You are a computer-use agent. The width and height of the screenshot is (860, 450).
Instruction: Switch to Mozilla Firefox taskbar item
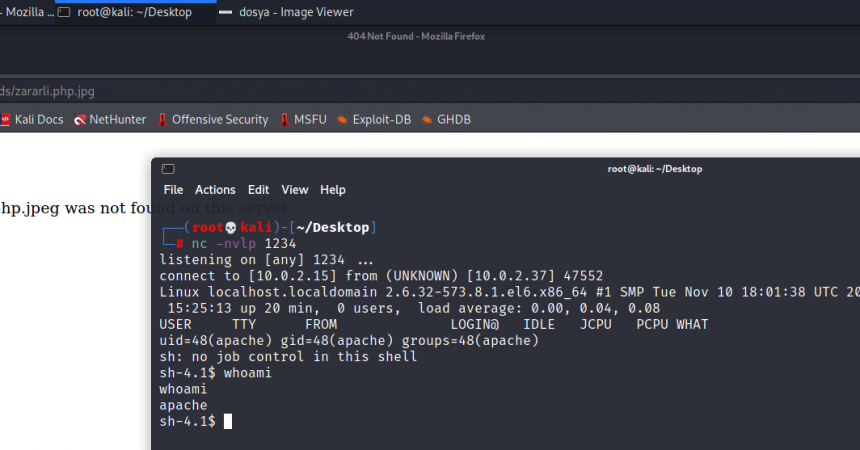(x=26, y=12)
